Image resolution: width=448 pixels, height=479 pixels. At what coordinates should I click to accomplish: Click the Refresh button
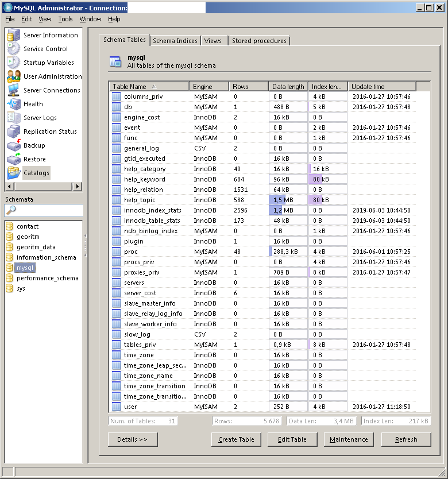tap(406, 439)
